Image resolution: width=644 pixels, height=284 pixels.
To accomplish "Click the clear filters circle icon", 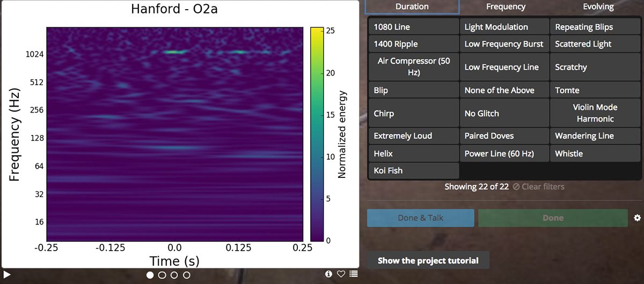I will coord(516,186).
